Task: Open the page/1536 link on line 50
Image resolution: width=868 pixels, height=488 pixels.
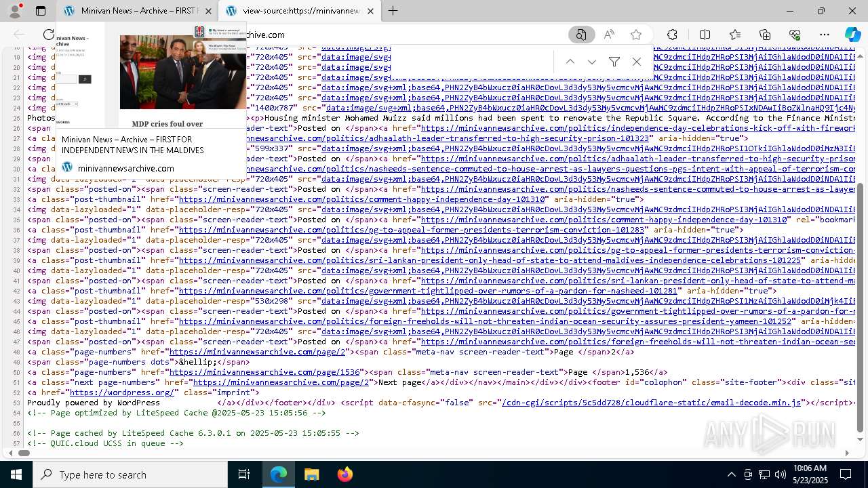Action: (264, 372)
